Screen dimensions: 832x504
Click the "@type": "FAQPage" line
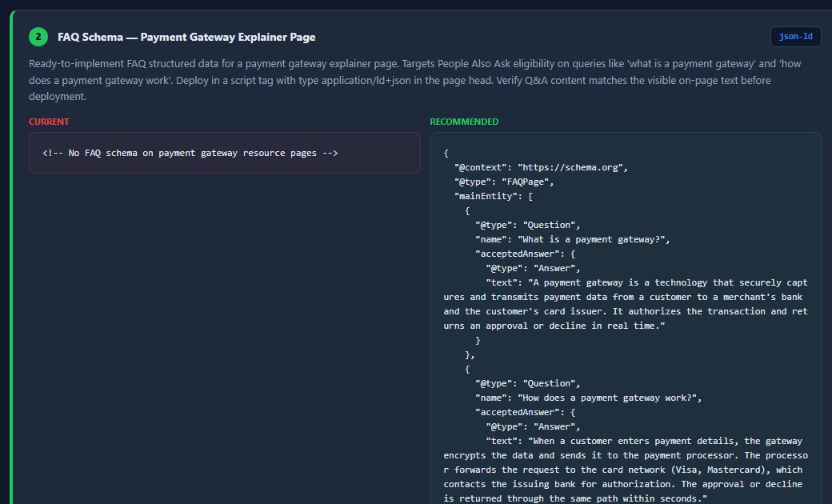(503, 182)
